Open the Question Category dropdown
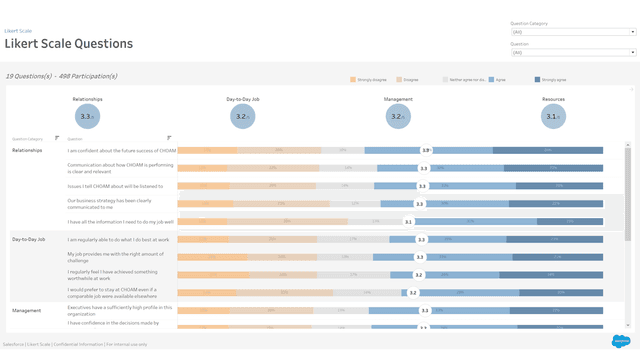 tap(573, 32)
